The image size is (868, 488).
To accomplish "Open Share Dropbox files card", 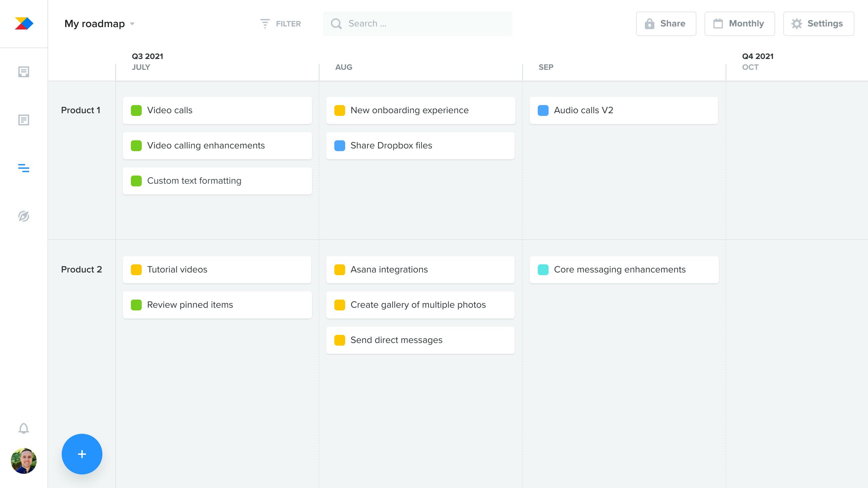I will click(x=420, y=146).
